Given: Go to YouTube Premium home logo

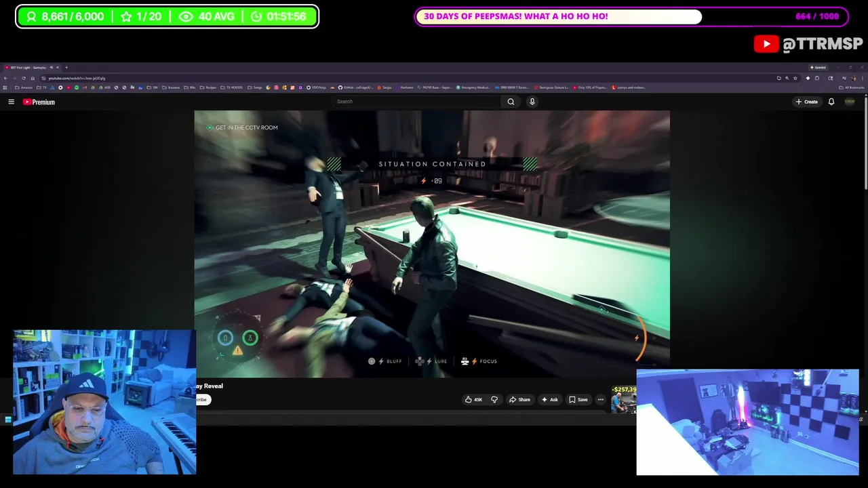Looking at the screenshot, I should point(39,102).
